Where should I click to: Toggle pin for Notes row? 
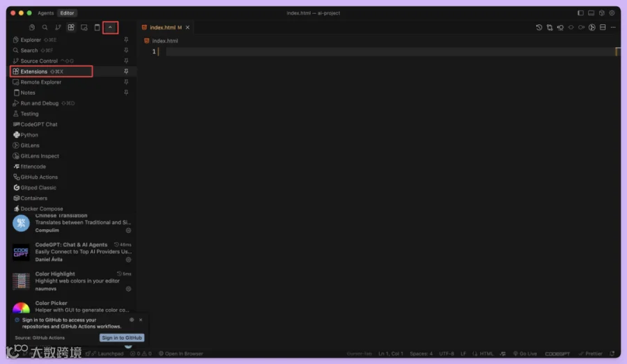pos(126,93)
